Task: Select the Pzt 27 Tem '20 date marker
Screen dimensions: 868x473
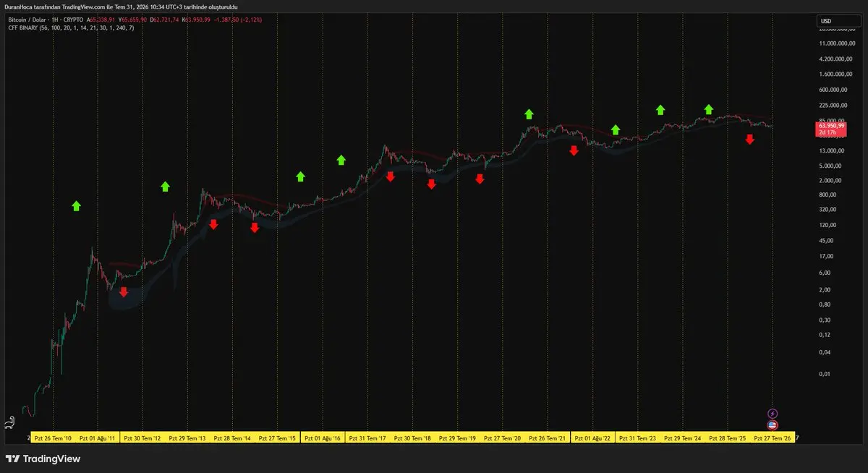Action: pos(502,438)
